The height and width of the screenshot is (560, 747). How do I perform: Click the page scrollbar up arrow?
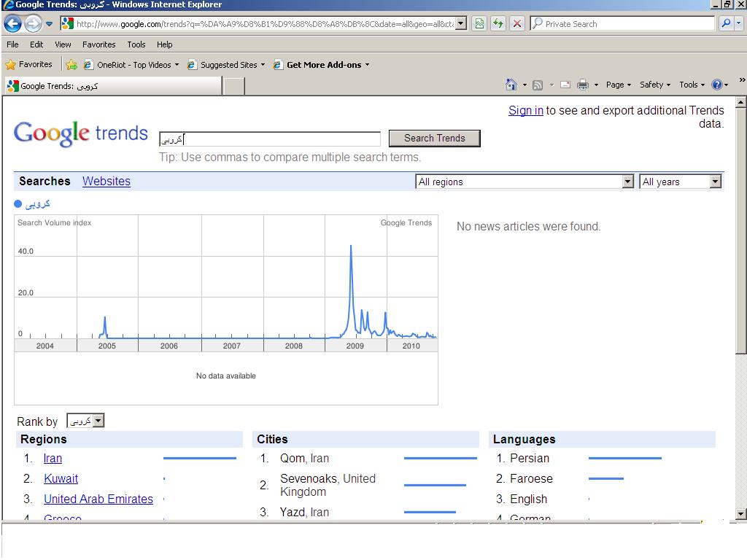click(x=741, y=102)
